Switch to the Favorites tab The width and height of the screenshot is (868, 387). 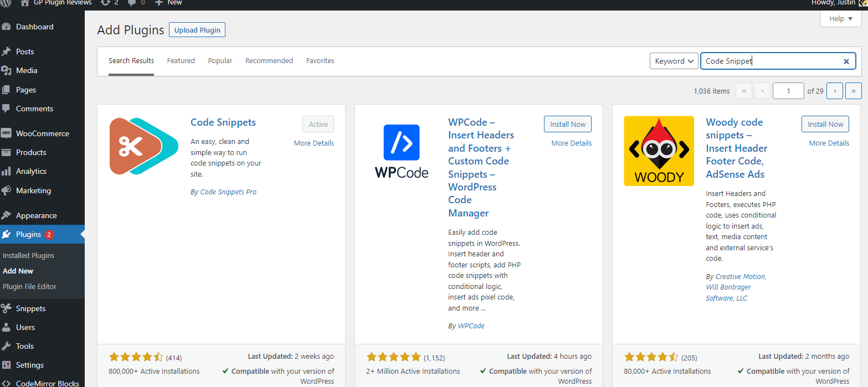click(320, 61)
